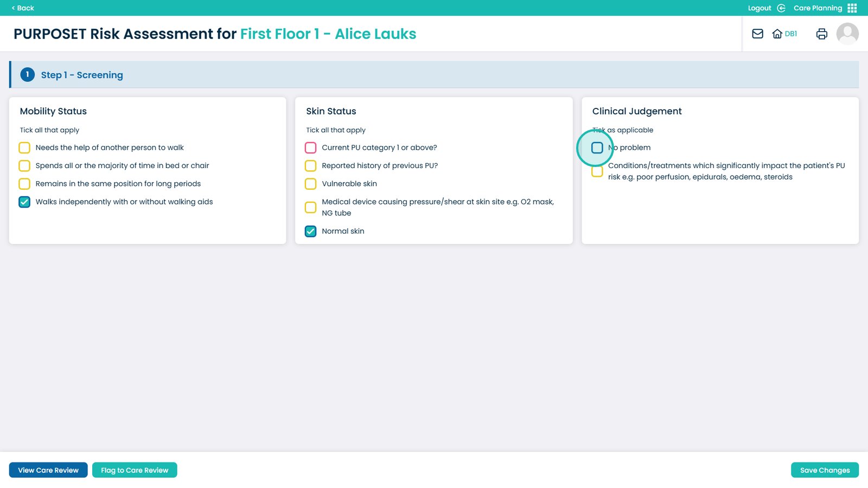
Task: Open the user profile avatar
Action: (x=847, y=34)
